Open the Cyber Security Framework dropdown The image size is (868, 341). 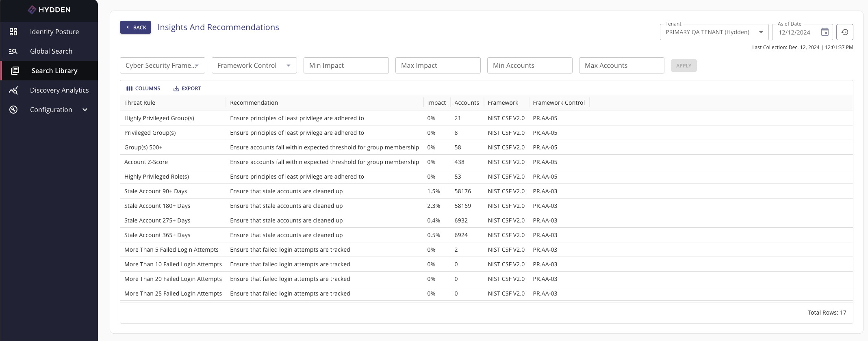[x=163, y=65]
